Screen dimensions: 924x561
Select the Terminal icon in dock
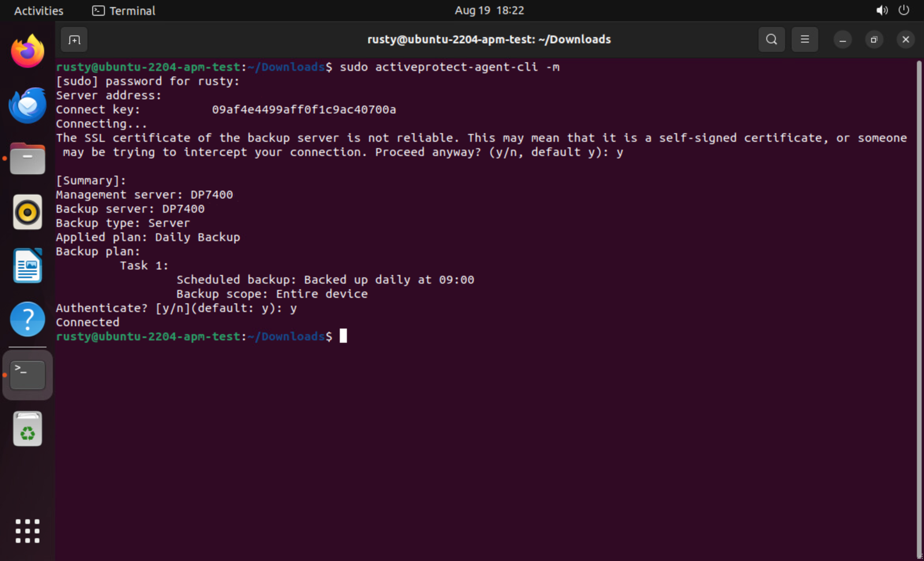28,375
